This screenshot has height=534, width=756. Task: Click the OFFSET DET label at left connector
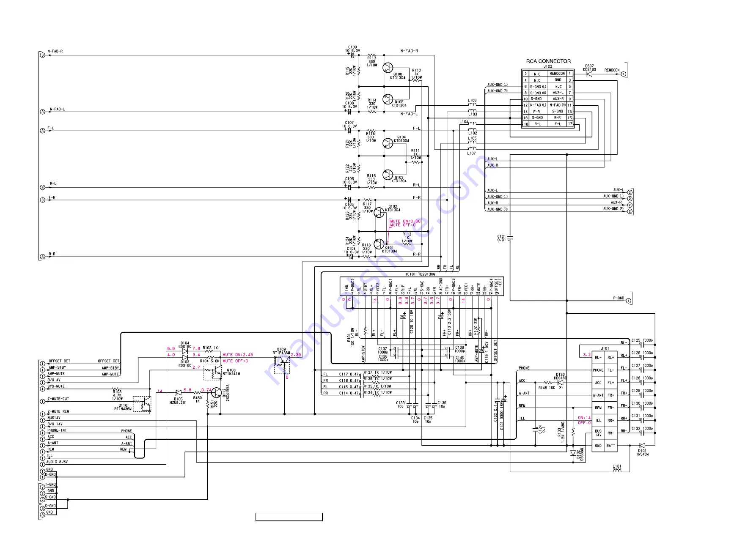(59, 361)
